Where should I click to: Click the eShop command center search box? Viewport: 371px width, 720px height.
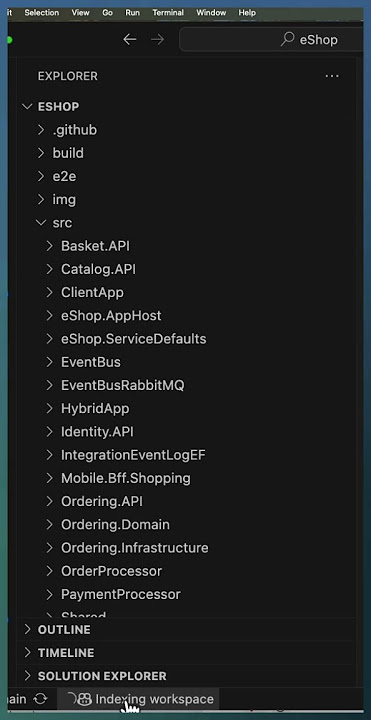pyautogui.click(x=271, y=40)
